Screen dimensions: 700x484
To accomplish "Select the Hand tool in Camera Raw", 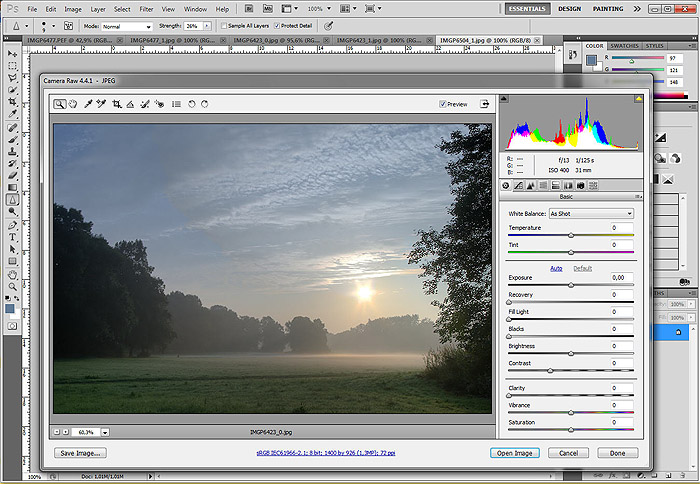I will click(x=73, y=103).
